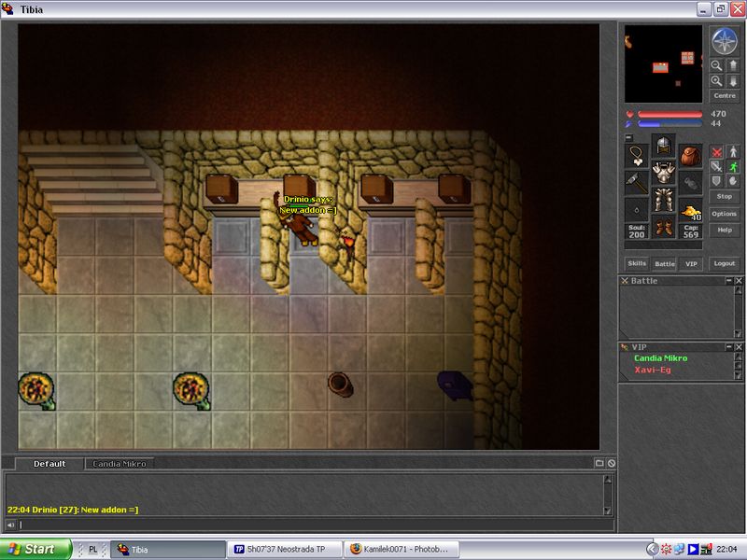Open the Options dialog
Viewport: 747px width, 560px height.
pos(725,214)
